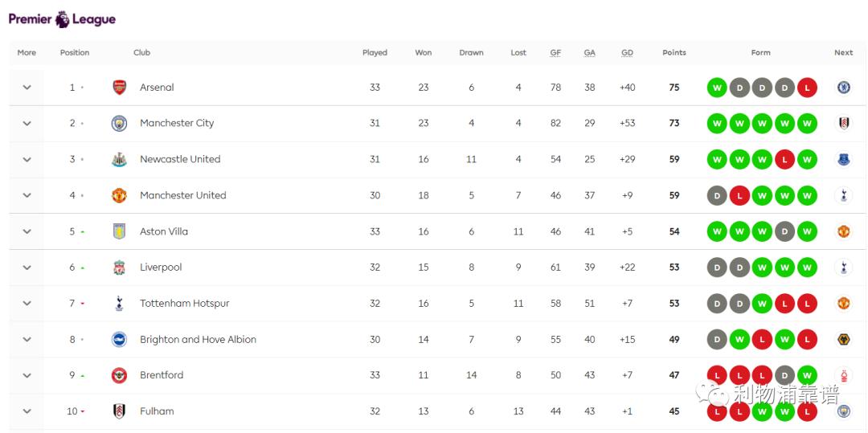
Task: Click Brighton's next opponent Wolves badge
Action: tap(843, 339)
